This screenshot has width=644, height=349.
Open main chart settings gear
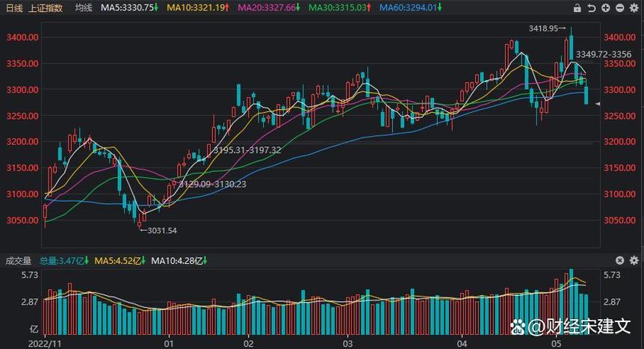coord(634,8)
